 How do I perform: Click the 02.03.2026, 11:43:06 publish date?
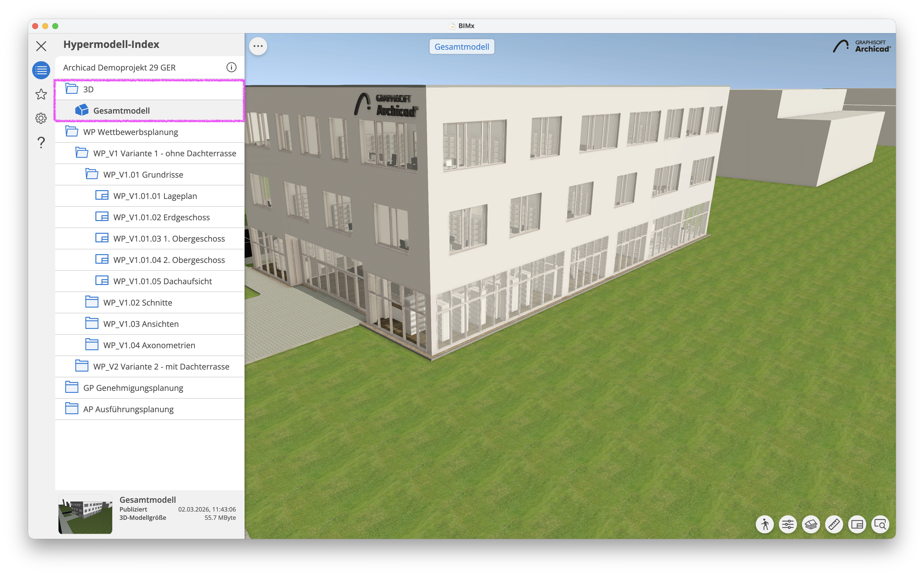point(207,509)
